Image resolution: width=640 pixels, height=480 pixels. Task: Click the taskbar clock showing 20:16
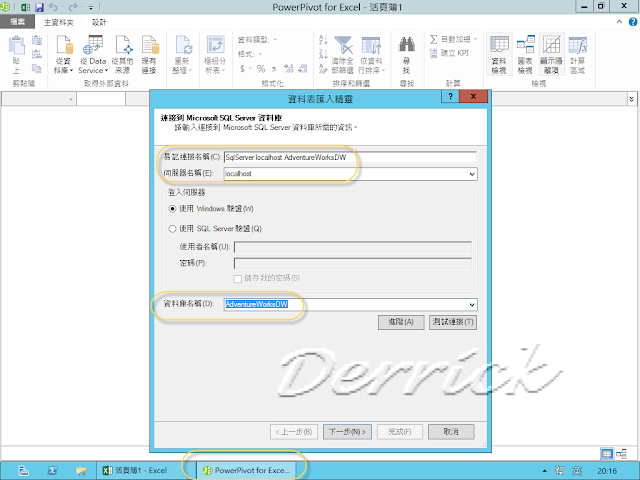[x=607, y=471]
